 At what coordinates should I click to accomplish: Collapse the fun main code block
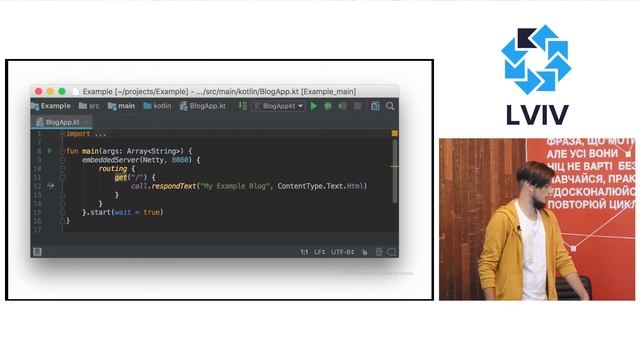point(62,151)
